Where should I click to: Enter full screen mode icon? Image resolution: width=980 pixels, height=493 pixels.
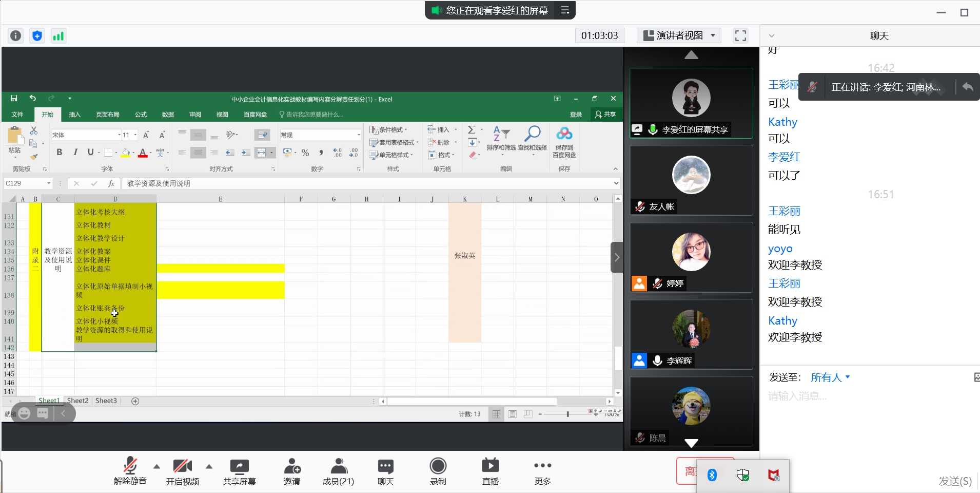(740, 35)
